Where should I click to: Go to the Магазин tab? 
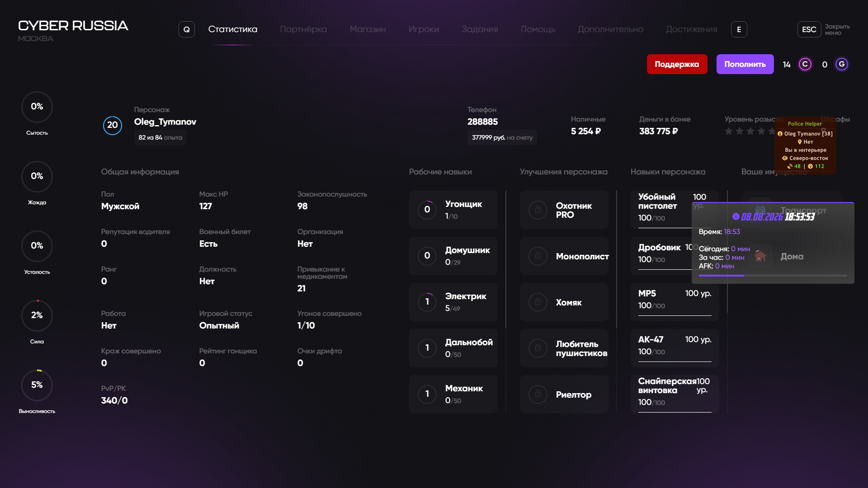tap(368, 29)
